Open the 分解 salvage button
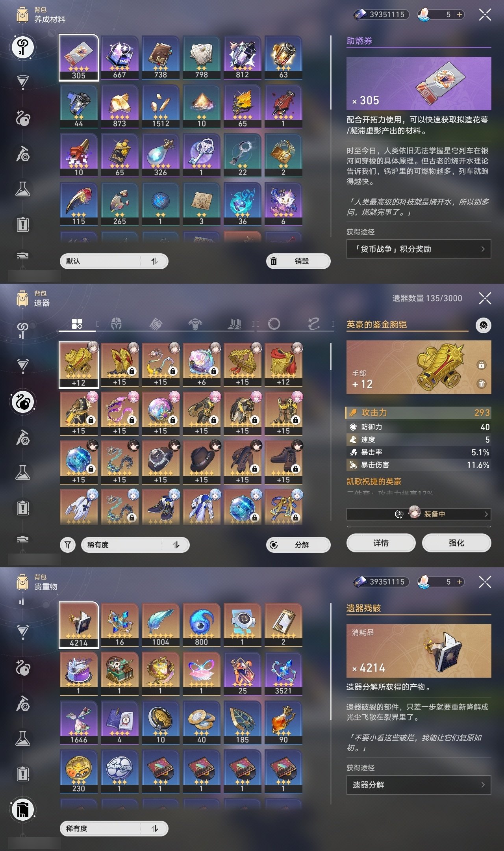Viewport: 504px width, 851px height. coord(298,545)
